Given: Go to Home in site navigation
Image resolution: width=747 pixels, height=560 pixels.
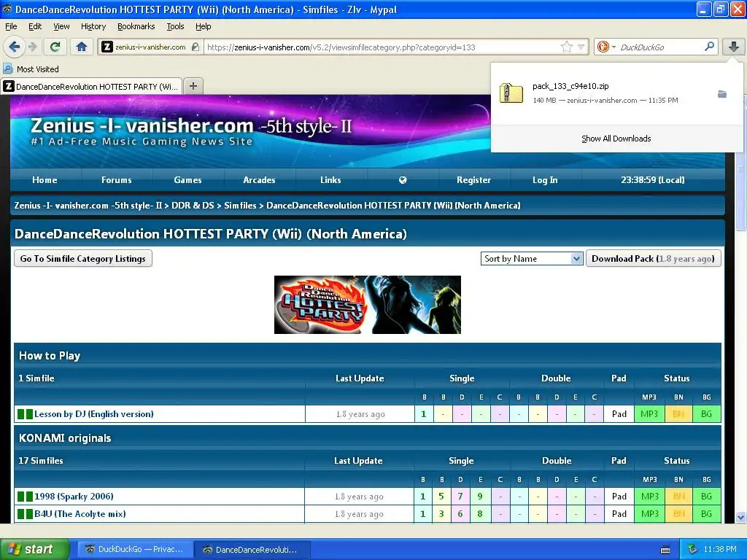Looking at the screenshot, I should 44,180.
